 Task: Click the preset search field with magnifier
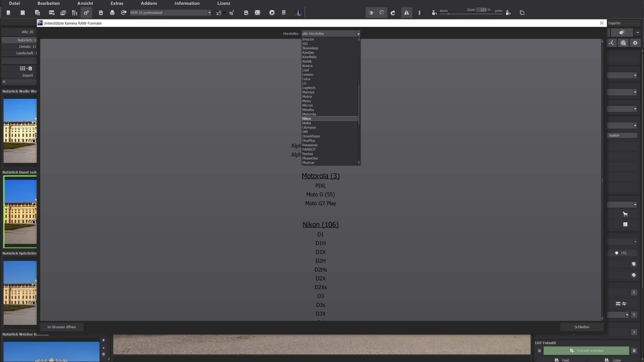point(19,82)
